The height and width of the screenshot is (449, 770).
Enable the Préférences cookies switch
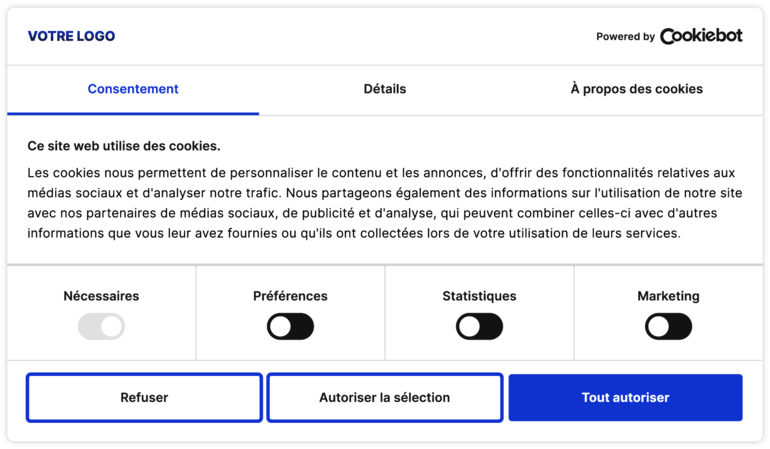[290, 326]
